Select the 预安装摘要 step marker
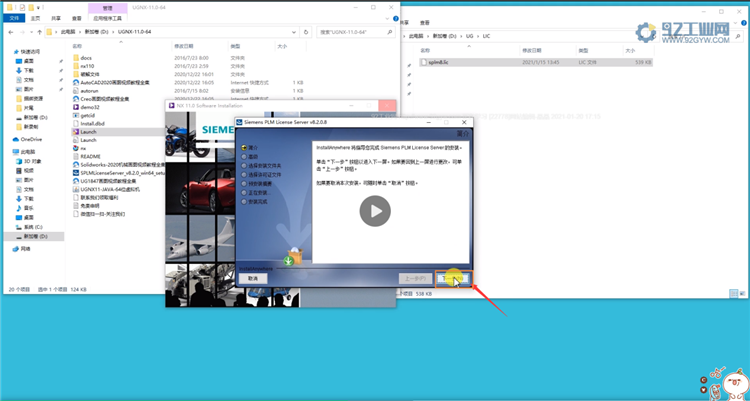Image resolution: width=750 pixels, height=401 pixels. tap(256, 184)
